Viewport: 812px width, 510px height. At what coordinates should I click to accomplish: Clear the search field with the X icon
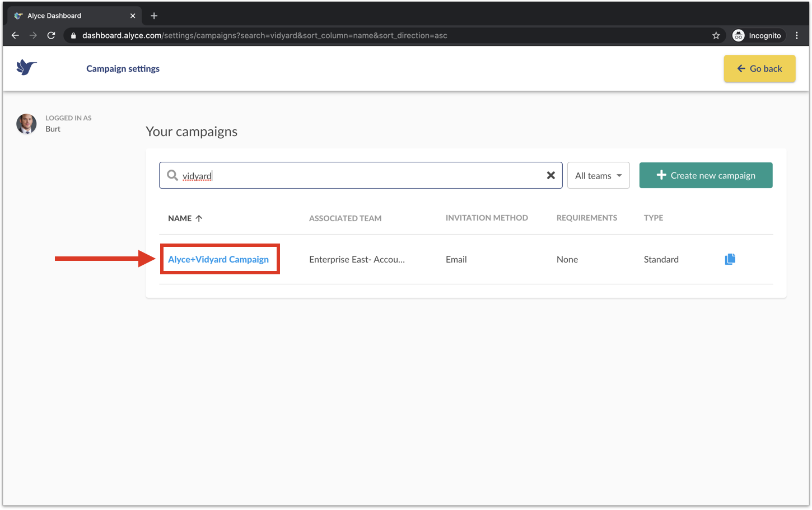(x=551, y=175)
